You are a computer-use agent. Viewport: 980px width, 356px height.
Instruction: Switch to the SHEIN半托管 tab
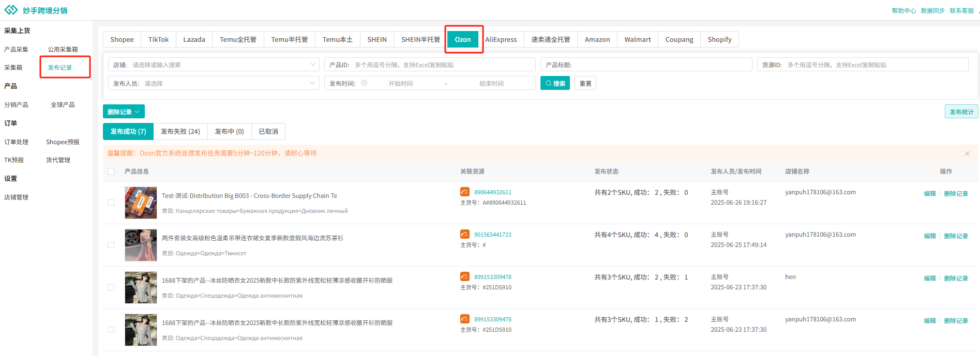click(x=420, y=39)
